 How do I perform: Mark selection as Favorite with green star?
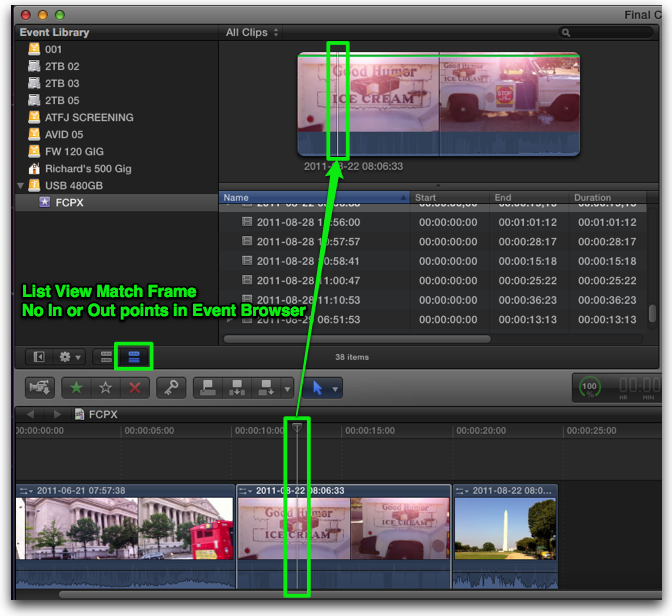(x=76, y=388)
